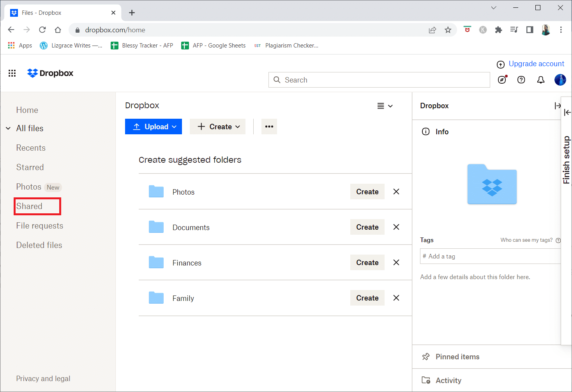
Task: Open Lizgrace Writes bookmark
Action: (x=71, y=46)
